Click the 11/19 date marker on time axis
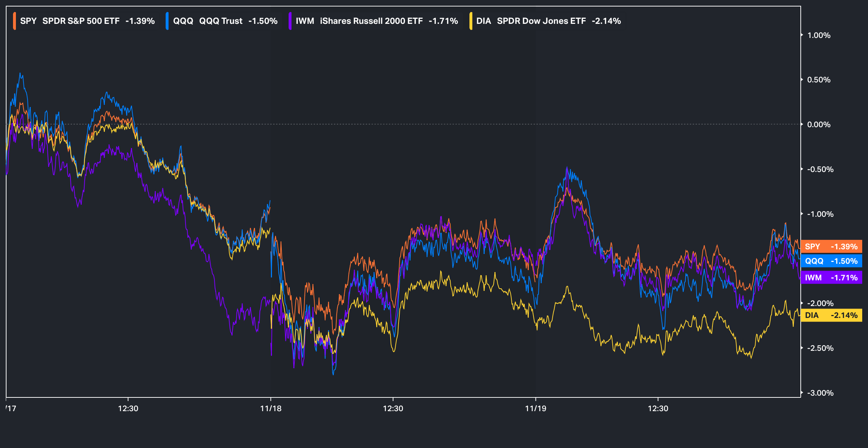This screenshot has height=448, width=868. pyautogui.click(x=536, y=408)
